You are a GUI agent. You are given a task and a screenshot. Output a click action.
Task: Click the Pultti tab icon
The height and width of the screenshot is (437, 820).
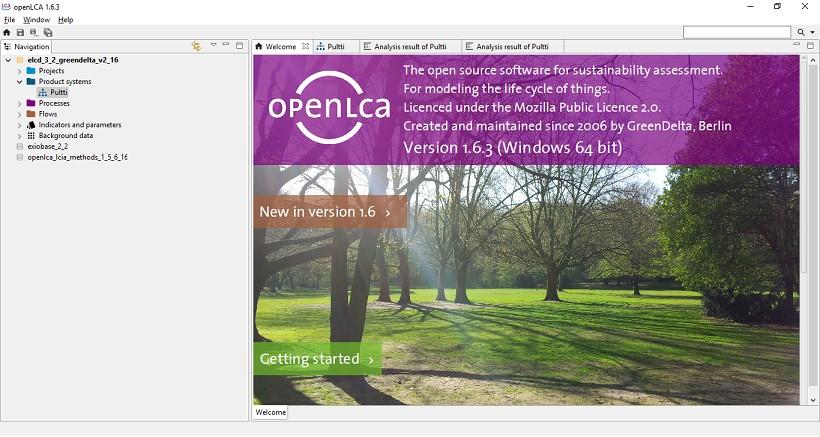point(321,47)
